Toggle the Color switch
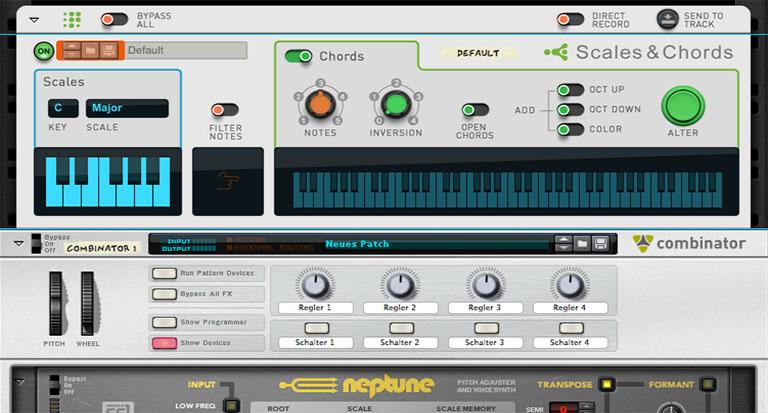 [x=570, y=129]
